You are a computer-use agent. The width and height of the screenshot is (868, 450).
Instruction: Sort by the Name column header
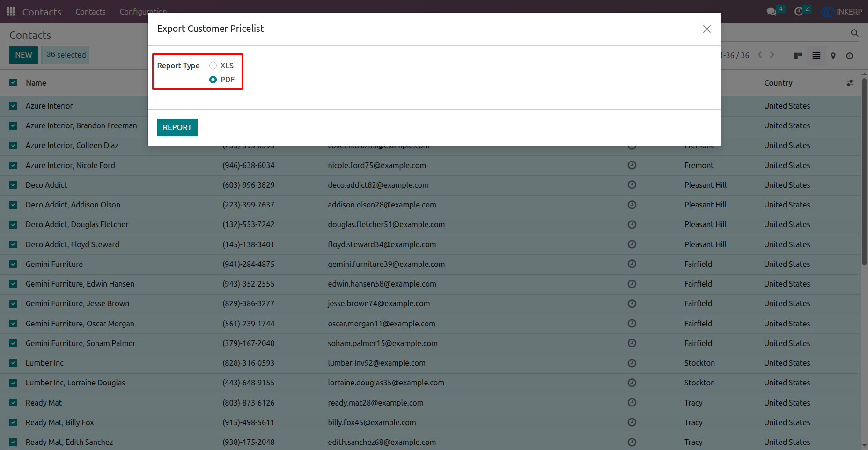36,83
